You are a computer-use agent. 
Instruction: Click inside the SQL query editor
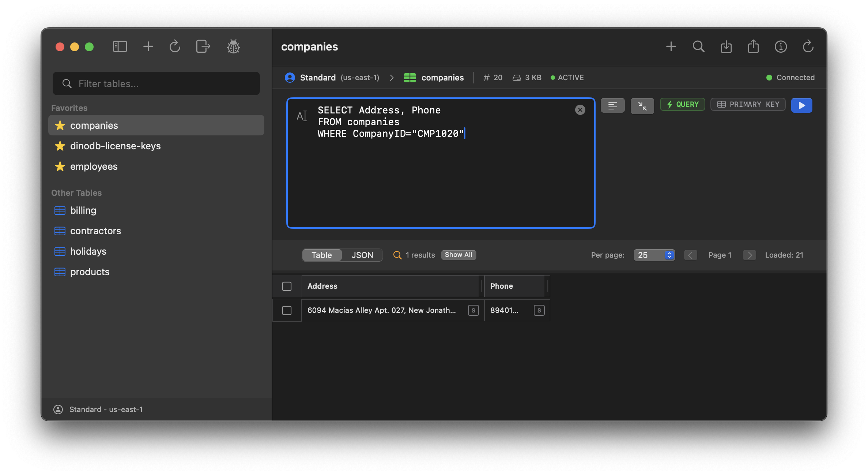[x=441, y=163]
